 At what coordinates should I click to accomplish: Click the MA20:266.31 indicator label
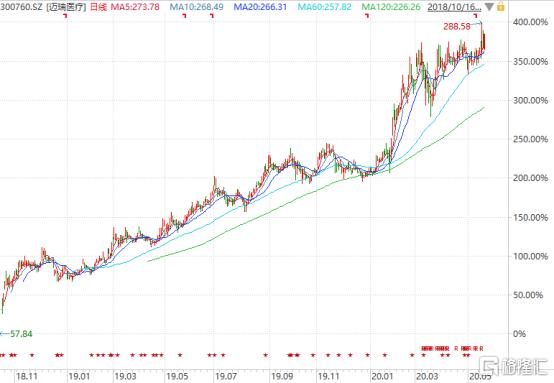pos(260,7)
